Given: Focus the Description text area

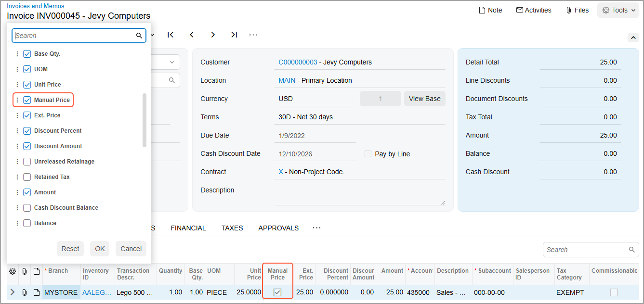Looking at the screenshot, I should [360, 196].
